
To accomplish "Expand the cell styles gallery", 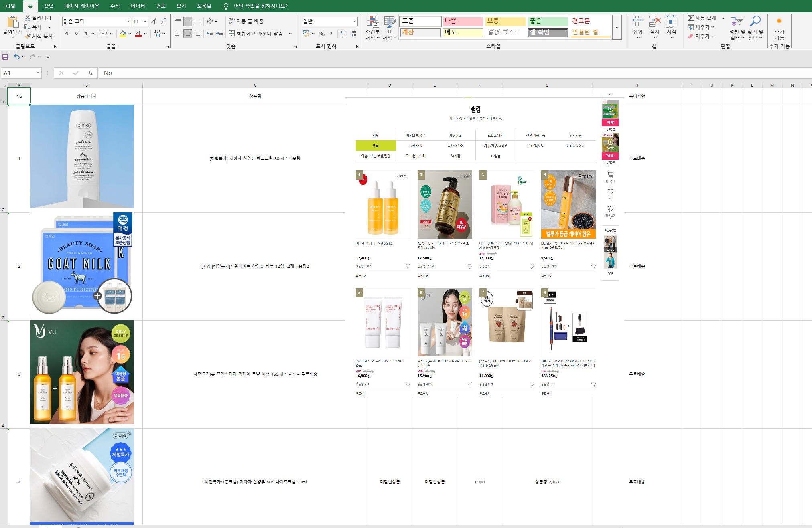I will [x=617, y=27].
